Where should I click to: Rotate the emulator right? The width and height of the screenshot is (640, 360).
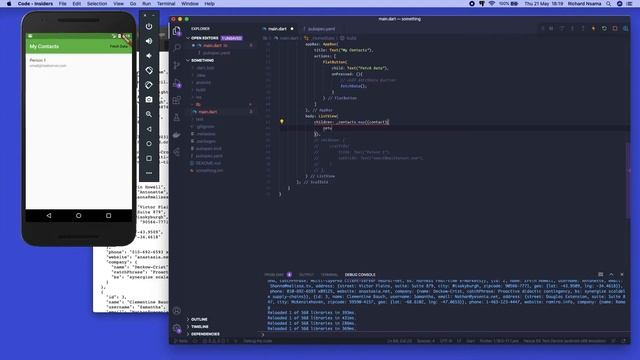149,85
